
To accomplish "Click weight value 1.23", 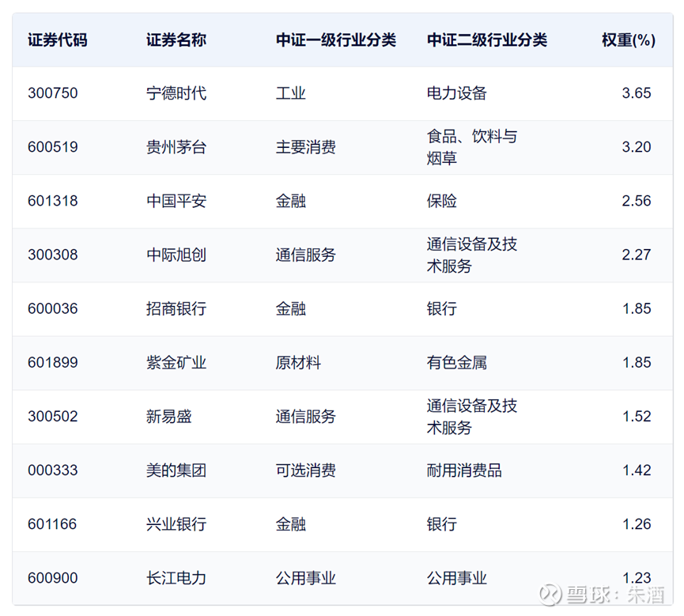I will point(637,578).
